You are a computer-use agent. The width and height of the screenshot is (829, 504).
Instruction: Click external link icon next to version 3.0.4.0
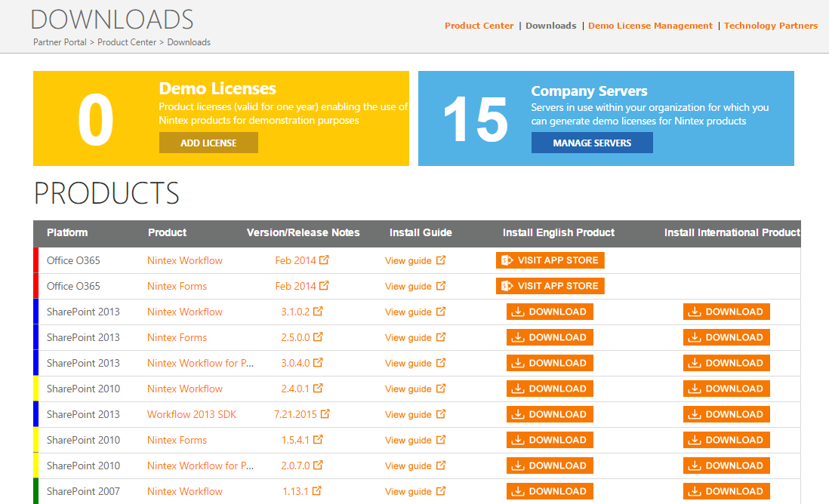[x=318, y=362]
